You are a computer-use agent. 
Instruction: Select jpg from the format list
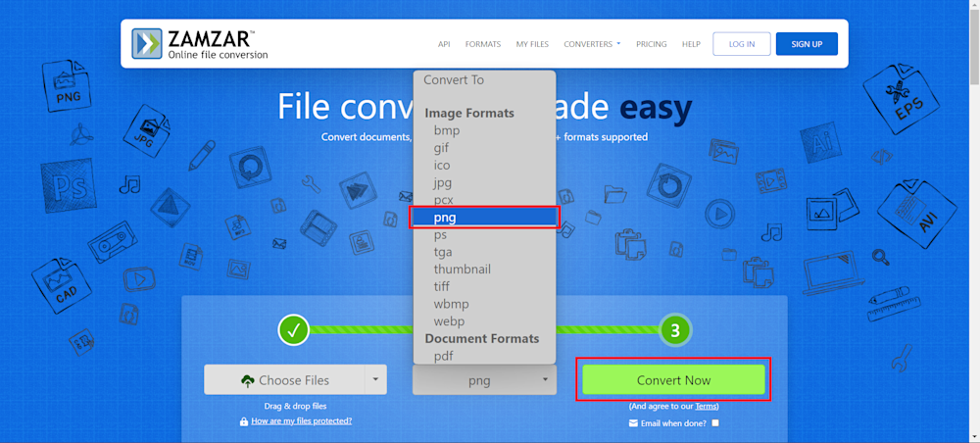(x=443, y=182)
